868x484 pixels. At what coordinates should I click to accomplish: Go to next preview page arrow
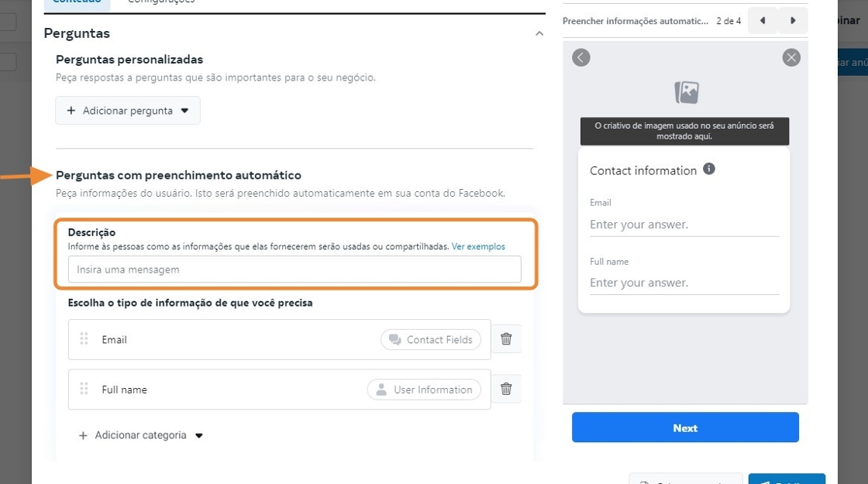793,21
